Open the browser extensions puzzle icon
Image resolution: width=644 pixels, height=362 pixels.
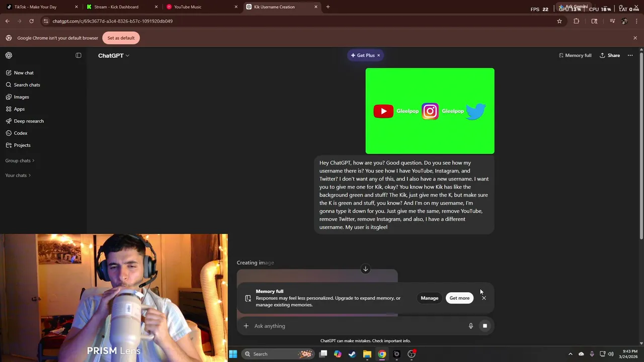coord(577,21)
